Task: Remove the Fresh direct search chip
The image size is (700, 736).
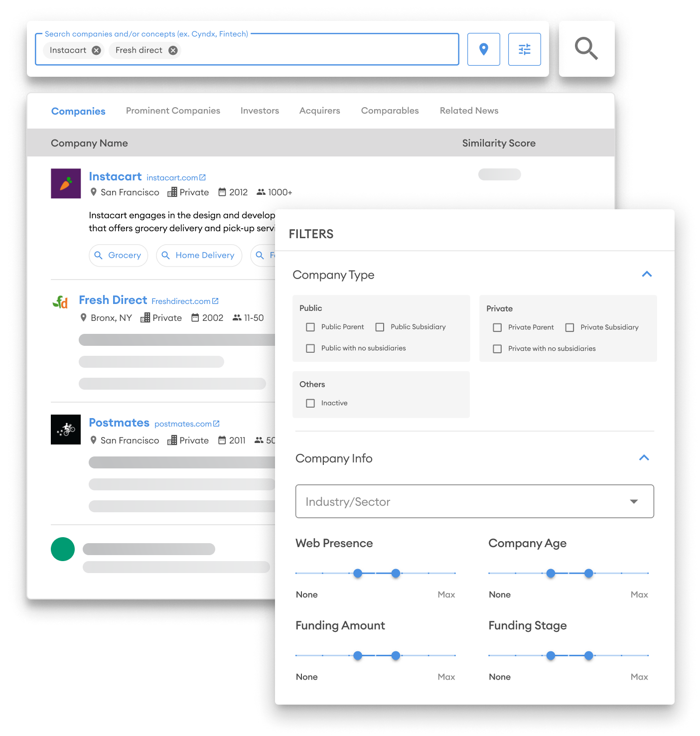Action: click(x=173, y=50)
